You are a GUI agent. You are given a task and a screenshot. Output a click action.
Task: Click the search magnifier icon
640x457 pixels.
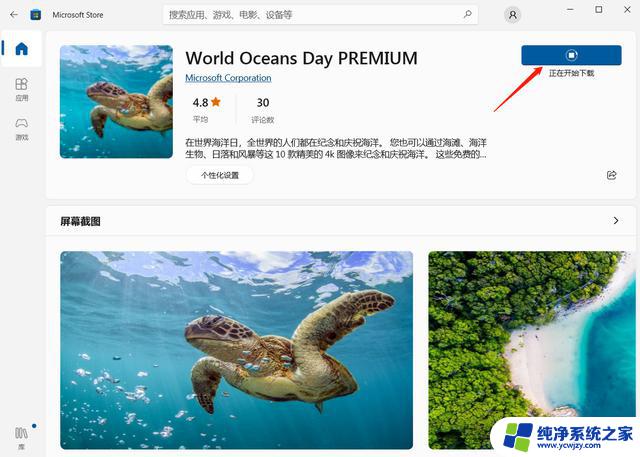coord(467,15)
